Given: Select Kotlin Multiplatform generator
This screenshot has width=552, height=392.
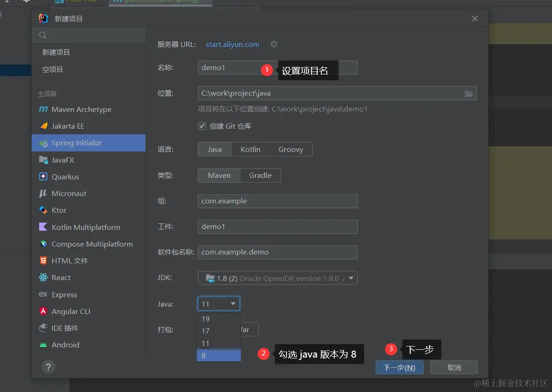Looking at the screenshot, I should click(89, 227).
